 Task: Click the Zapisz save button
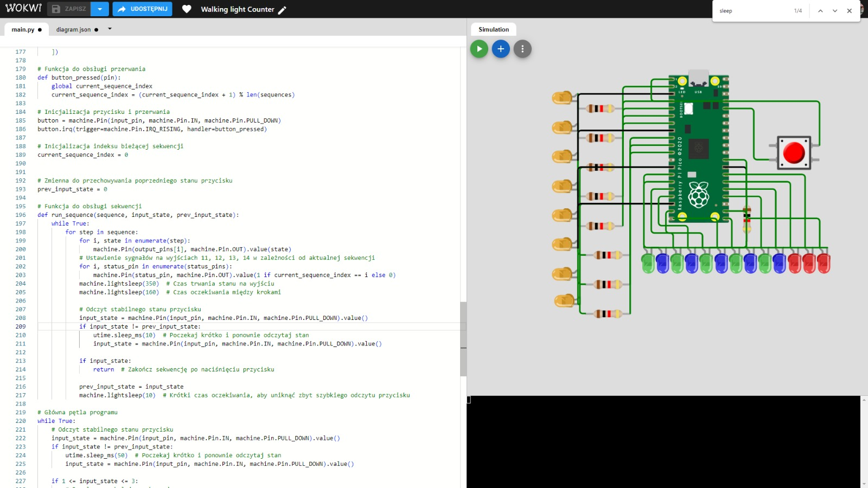[69, 9]
